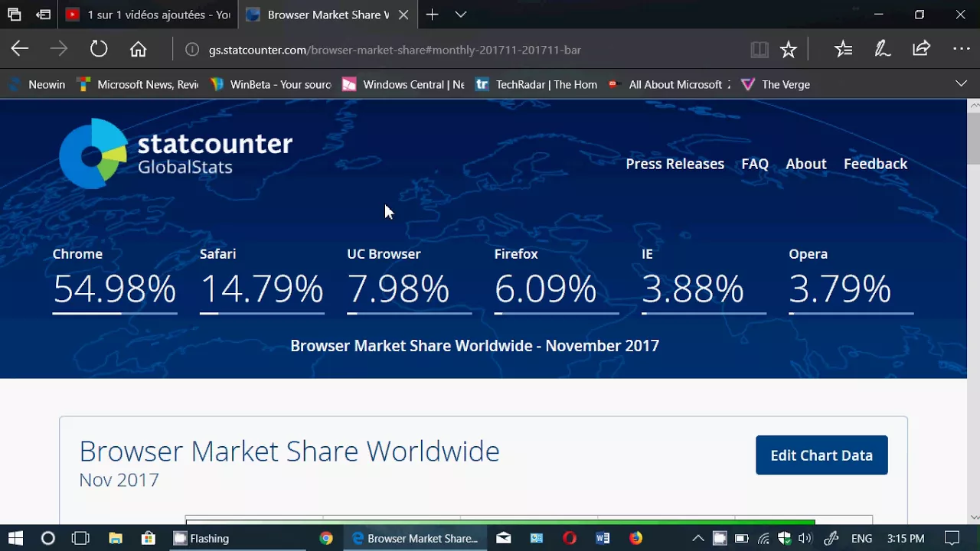Show hidden system tray icons
Image resolution: width=980 pixels, height=551 pixels.
697,538
